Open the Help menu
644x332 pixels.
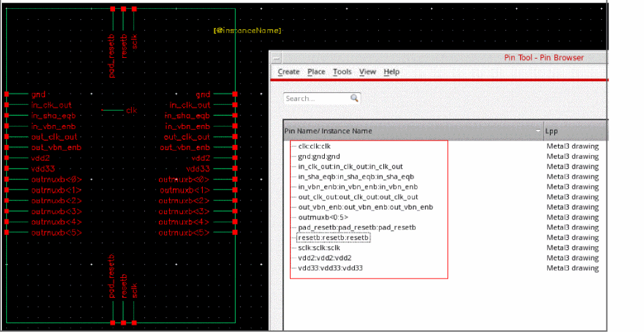392,72
